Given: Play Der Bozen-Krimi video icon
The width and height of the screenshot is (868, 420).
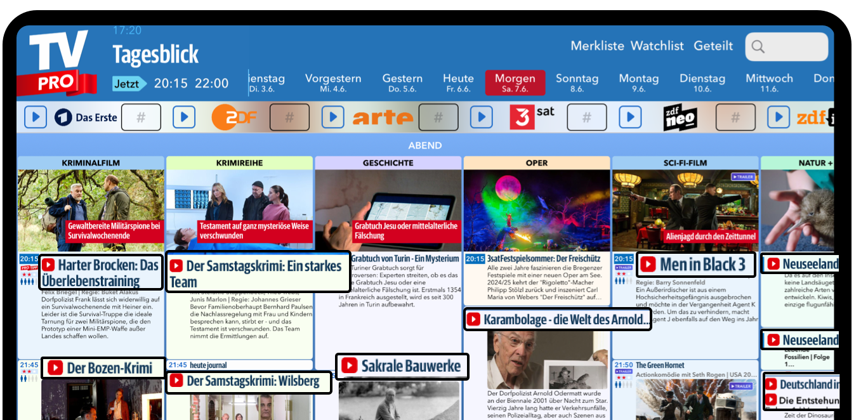Looking at the screenshot, I should [55, 368].
